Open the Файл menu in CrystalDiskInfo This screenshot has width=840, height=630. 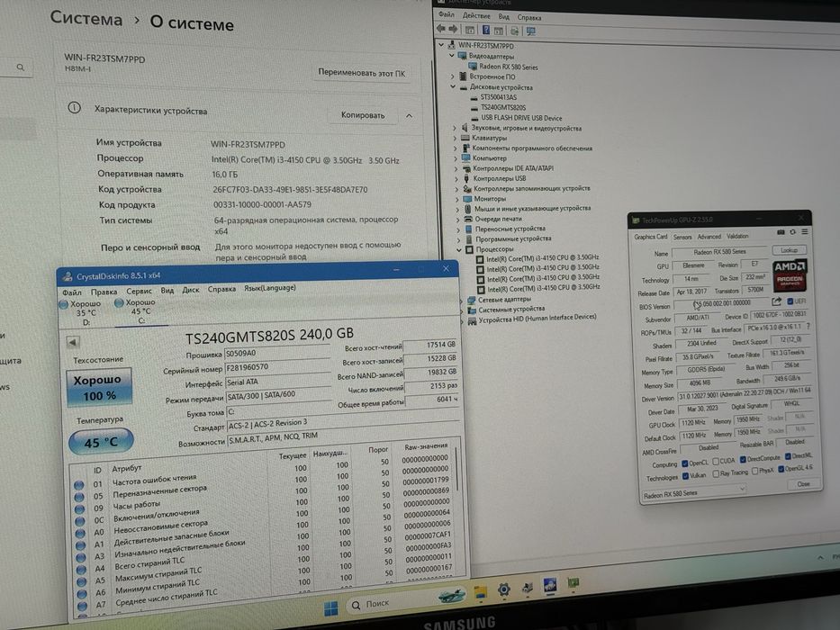72,292
